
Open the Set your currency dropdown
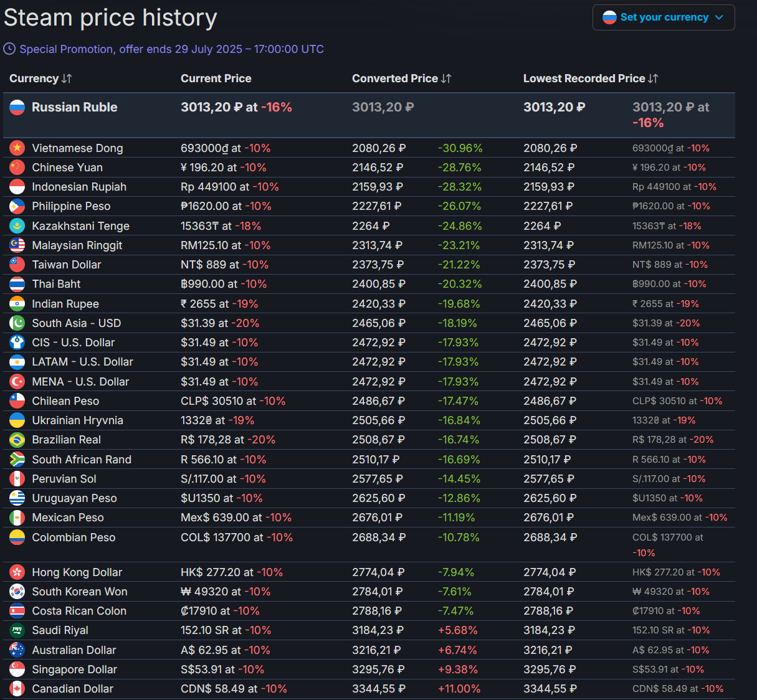click(x=664, y=17)
